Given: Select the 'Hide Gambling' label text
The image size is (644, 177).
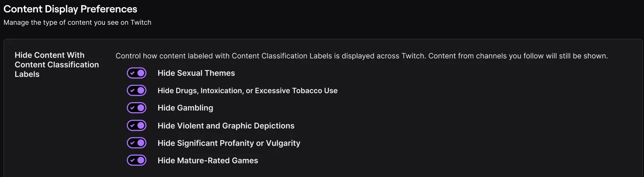Looking at the screenshot, I should coord(185,108).
